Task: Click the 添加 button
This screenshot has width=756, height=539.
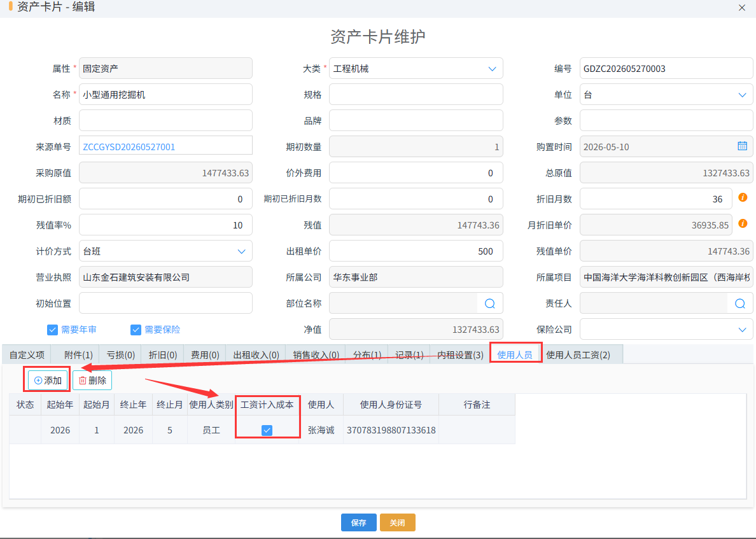Action: point(48,381)
